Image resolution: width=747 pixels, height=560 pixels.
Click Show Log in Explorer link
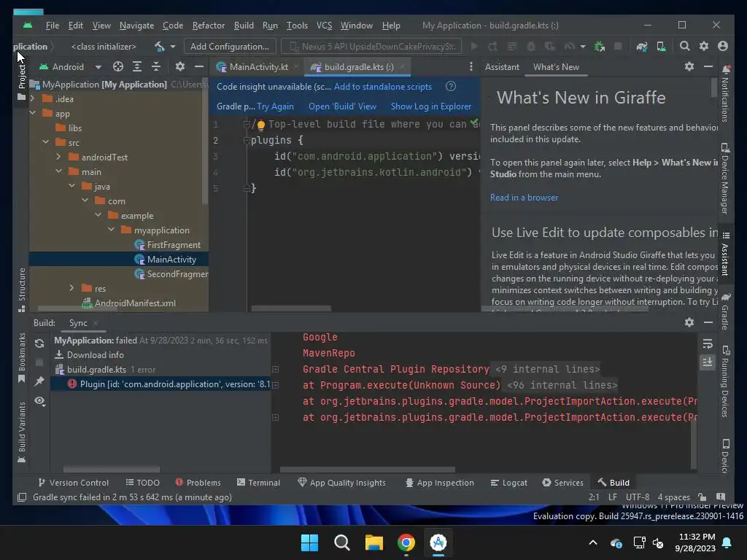tap(430, 106)
